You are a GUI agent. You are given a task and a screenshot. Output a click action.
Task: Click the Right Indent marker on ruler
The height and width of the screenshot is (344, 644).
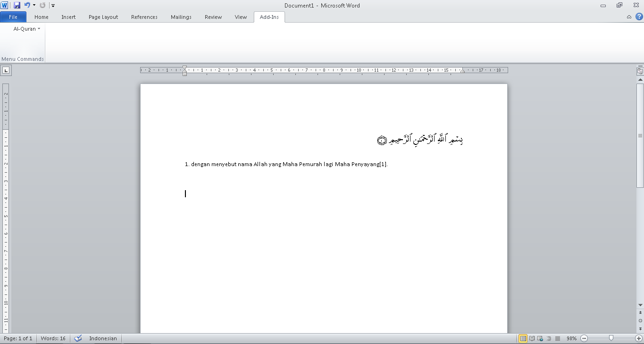[462, 71]
